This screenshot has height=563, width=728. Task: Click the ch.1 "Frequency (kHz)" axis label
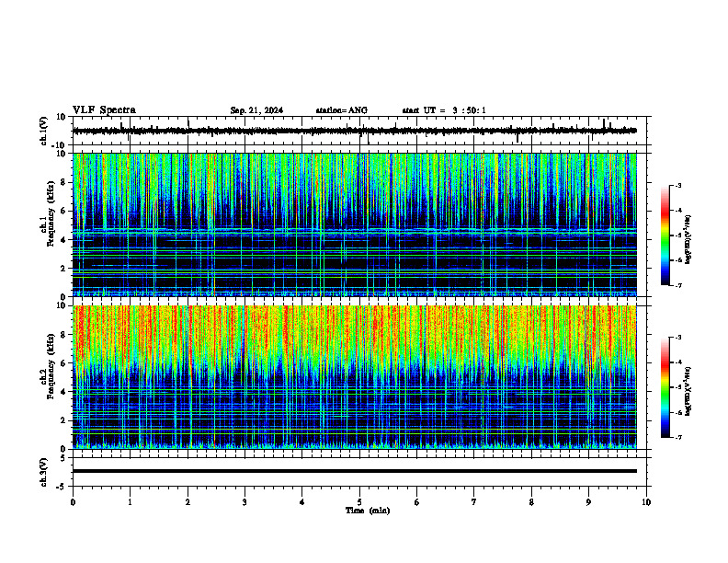coord(51,214)
